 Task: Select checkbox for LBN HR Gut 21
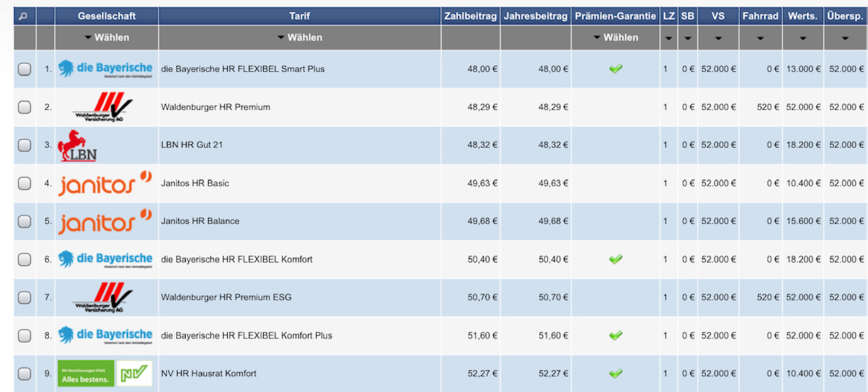[x=24, y=145]
